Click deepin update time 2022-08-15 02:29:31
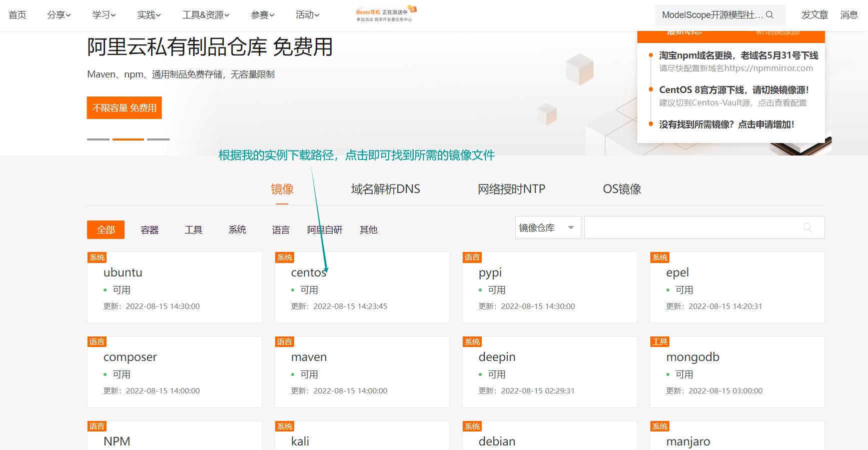Image resolution: width=868 pixels, height=450 pixels. [527, 391]
